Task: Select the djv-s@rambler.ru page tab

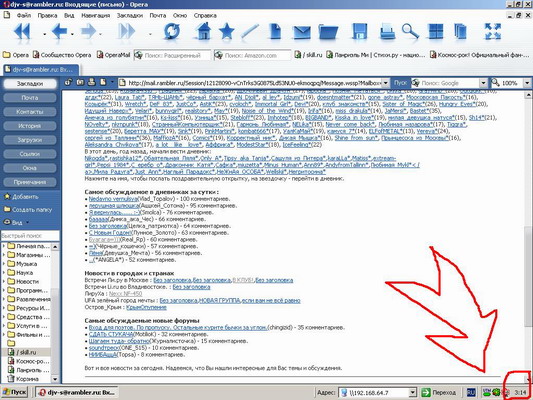Action: tap(41, 70)
